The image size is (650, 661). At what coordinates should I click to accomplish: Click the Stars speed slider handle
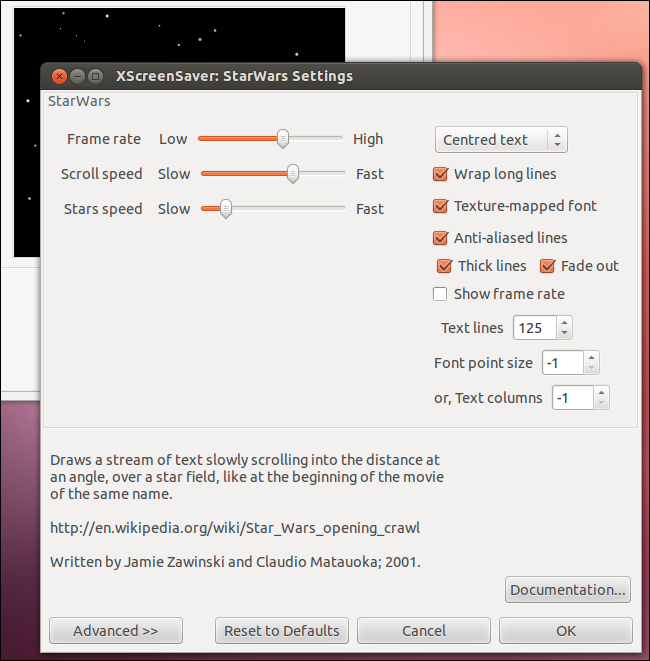tap(226, 209)
